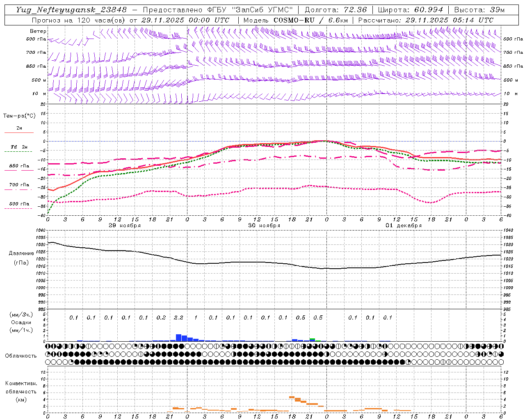Click the "Модель COSMO-RU / 6.6км" text
The height and width of the screenshot is (420, 525).
tap(296, 20)
